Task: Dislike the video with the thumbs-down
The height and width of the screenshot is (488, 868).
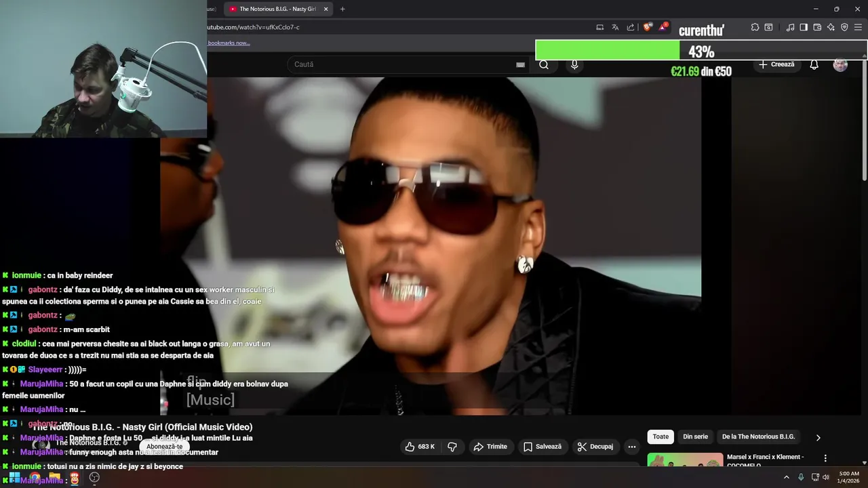Action: click(x=452, y=447)
